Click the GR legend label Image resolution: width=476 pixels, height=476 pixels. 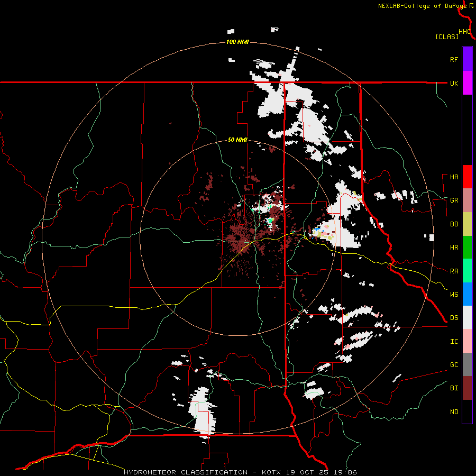click(454, 200)
